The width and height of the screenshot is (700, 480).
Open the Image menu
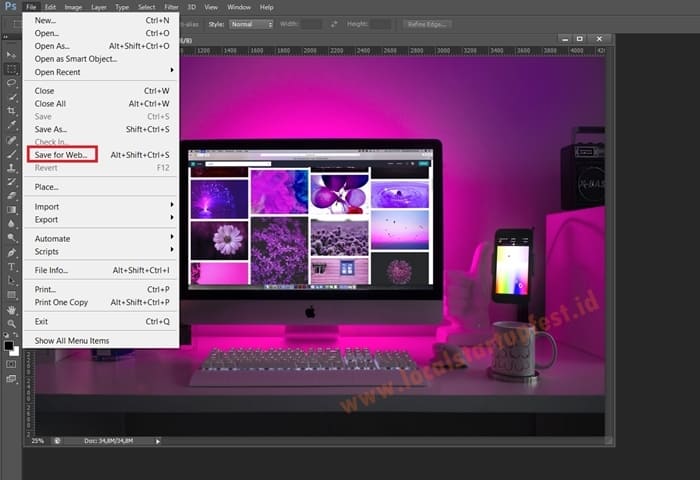[73, 7]
